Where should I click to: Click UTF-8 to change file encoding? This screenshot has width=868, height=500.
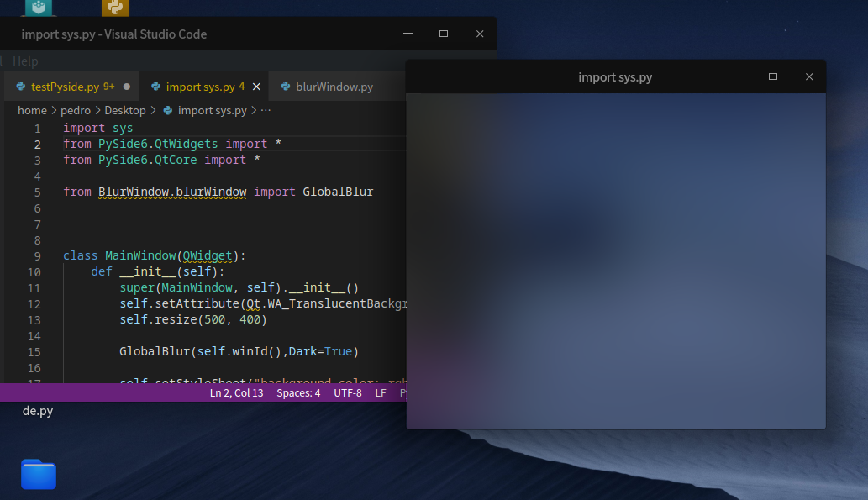pyautogui.click(x=348, y=392)
